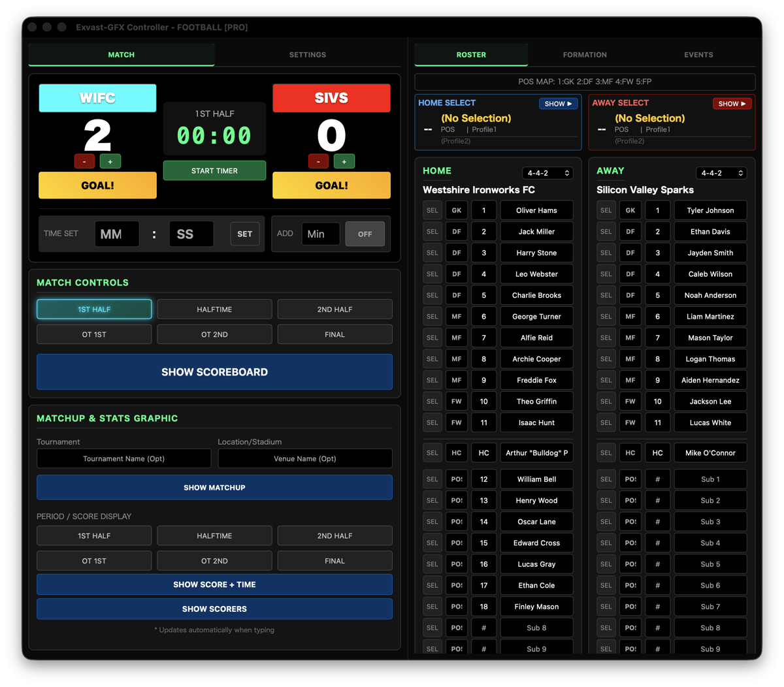Open the HOME 4-4-2 formation dropdown
784x687 pixels.
547,173
